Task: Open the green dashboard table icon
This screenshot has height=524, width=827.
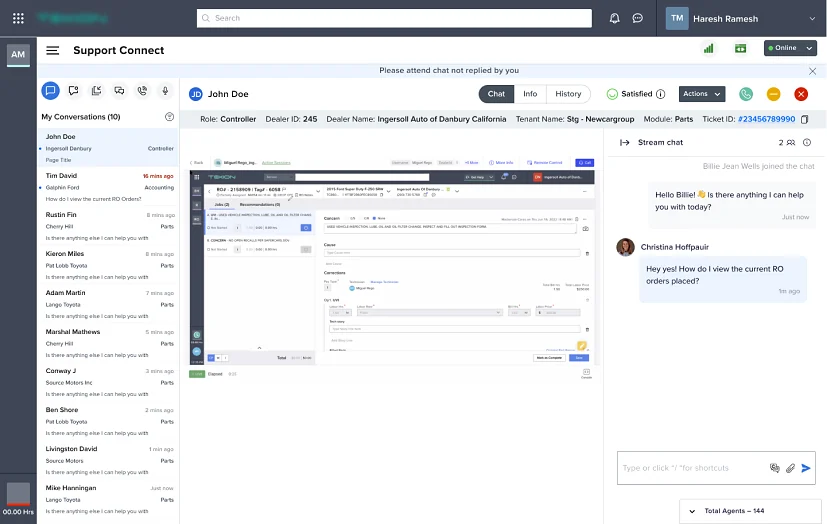Action: [741, 48]
